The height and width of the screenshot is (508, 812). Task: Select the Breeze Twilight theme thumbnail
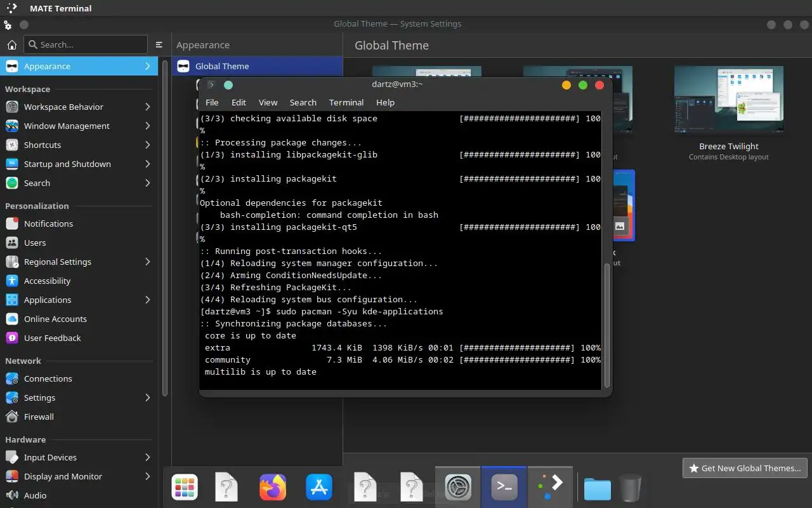coord(728,100)
